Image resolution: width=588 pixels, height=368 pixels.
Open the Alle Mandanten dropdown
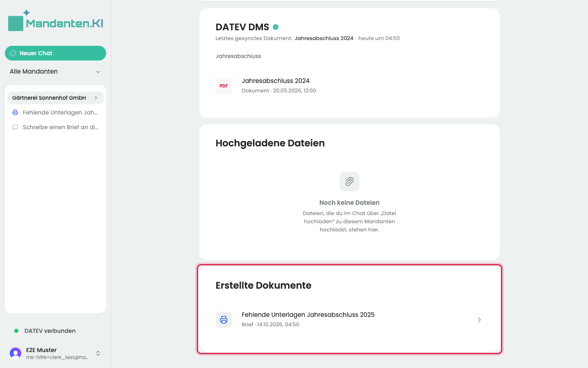56,72
